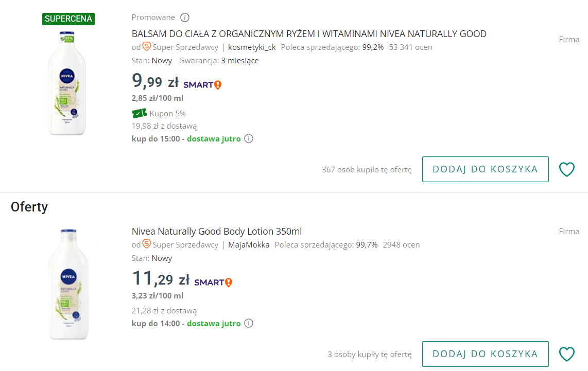
Task: Open the dostawa jutro info icon for MajaMokka's offer
Action: 249,323
